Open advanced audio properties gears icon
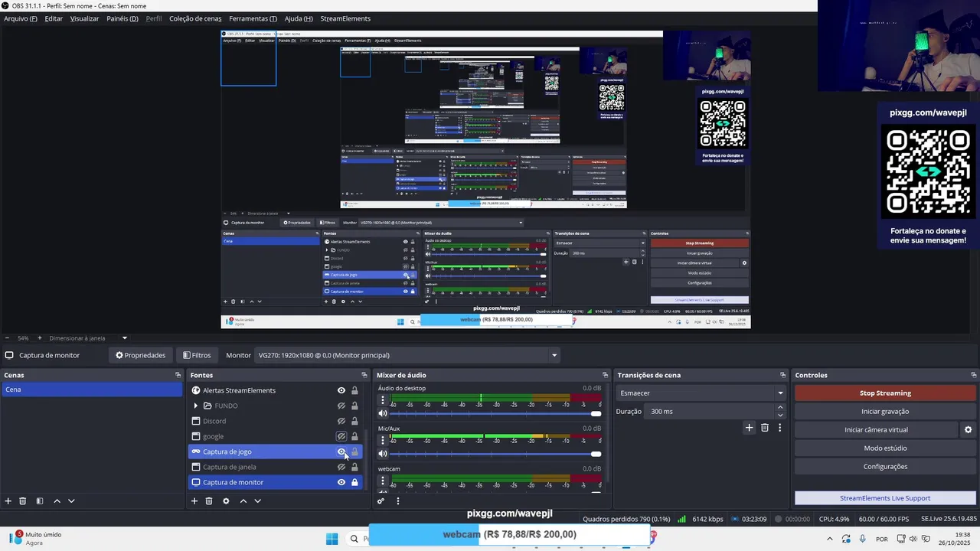Screen dimensions: 980x551 [x=381, y=501]
